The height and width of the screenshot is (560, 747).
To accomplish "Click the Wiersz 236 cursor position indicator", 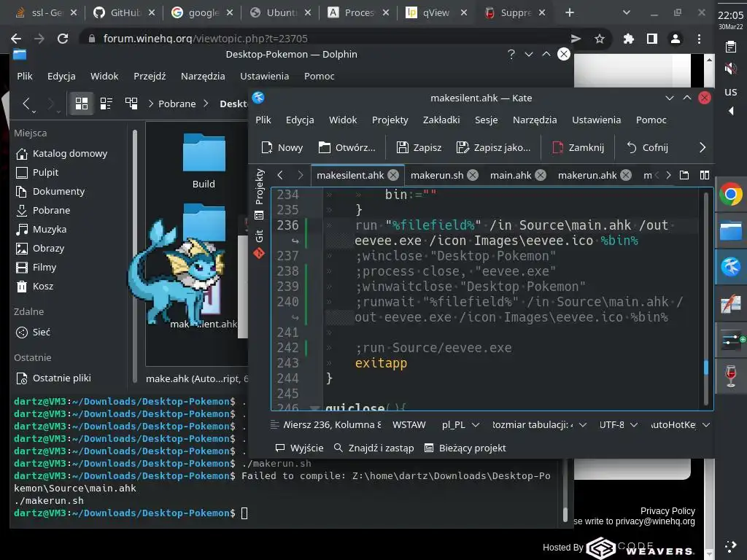I will pyautogui.click(x=332, y=425).
